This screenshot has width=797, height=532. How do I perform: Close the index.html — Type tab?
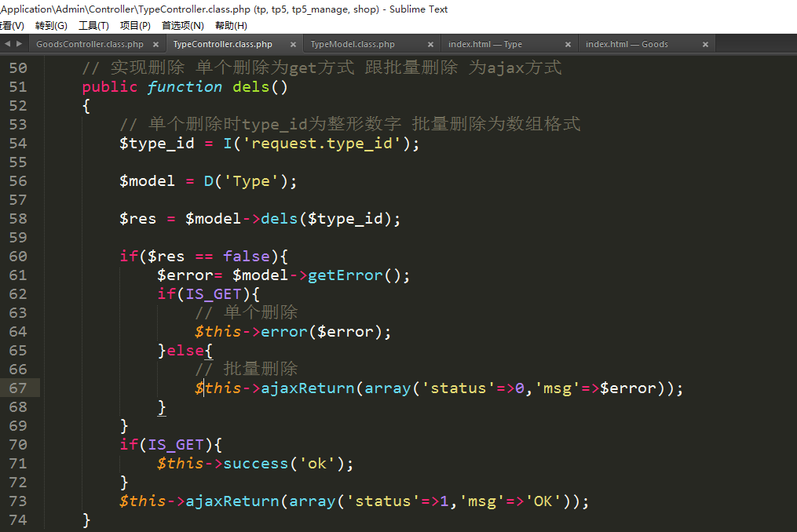click(x=569, y=45)
